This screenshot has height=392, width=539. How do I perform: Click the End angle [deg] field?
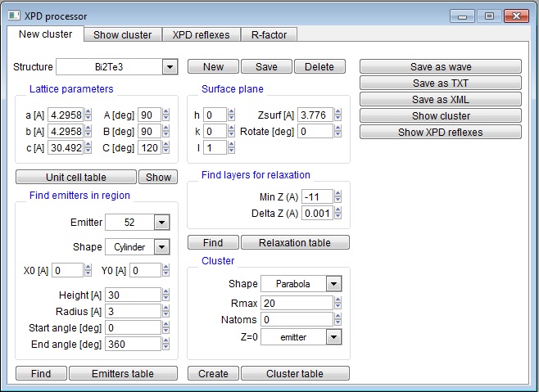[x=133, y=344]
